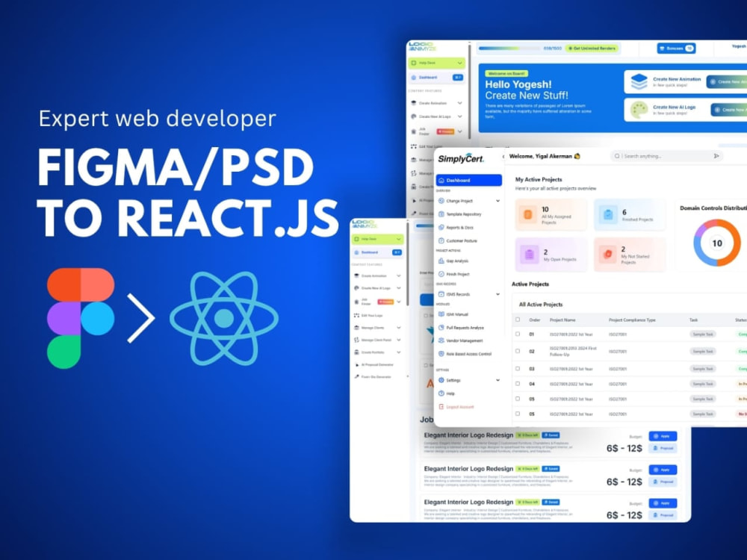Open Template Repository in SimplyCert sidebar

[x=464, y=214]
